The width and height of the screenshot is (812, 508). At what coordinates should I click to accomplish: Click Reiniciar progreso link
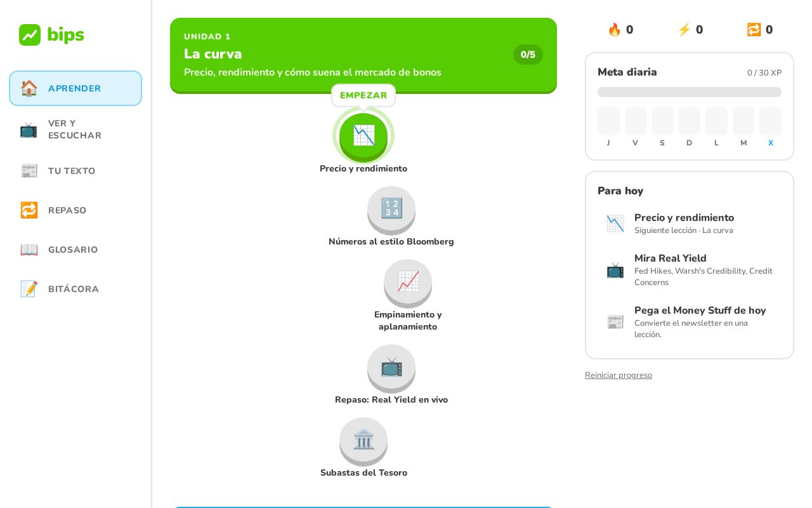tap(619, 375)
